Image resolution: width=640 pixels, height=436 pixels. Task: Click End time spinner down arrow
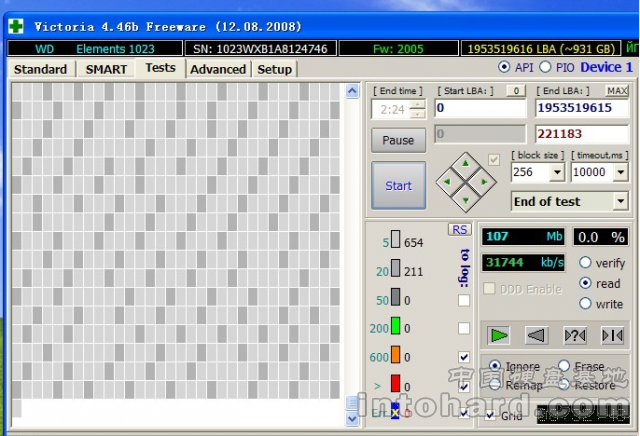pyautogui.click(x=417, y=114)
